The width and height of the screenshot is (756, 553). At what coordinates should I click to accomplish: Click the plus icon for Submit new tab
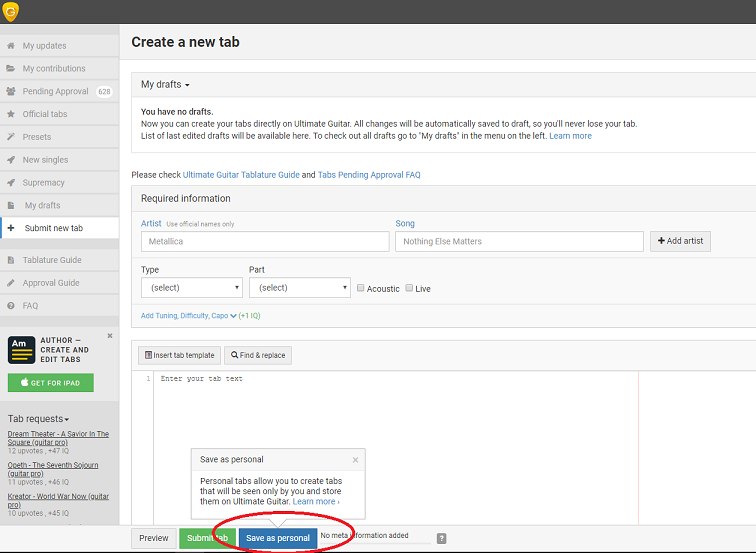tap(11, 228)
